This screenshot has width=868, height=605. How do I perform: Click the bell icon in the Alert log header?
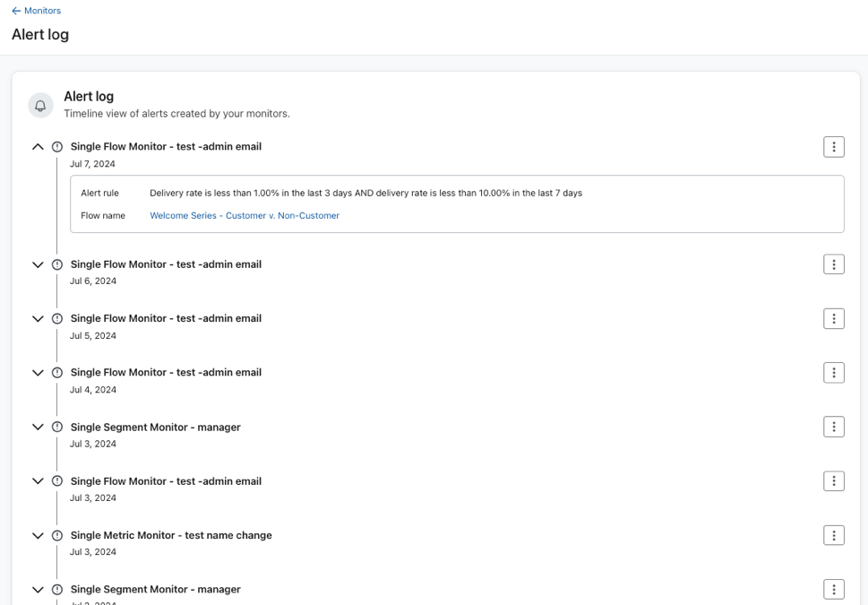[x=40, y=105]
